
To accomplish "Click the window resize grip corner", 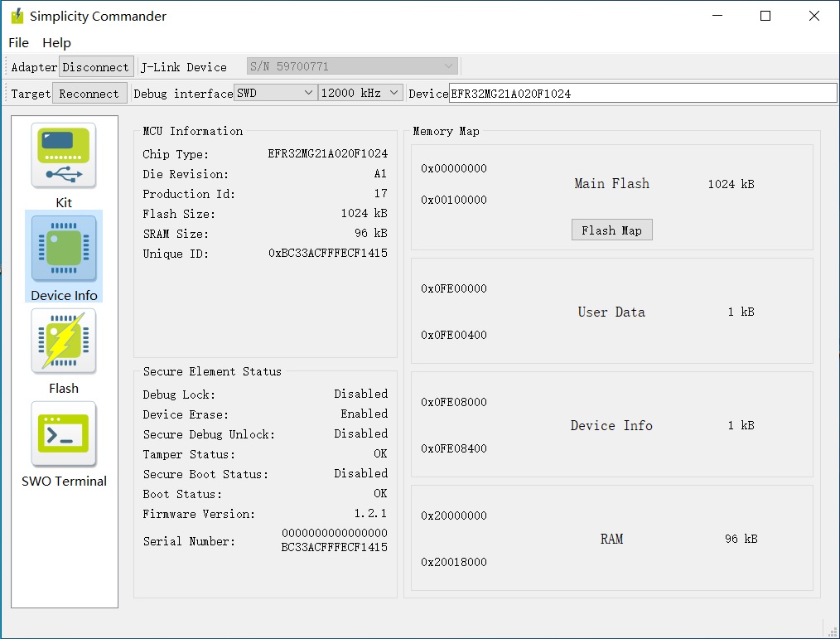I will [x=831, y=629].
